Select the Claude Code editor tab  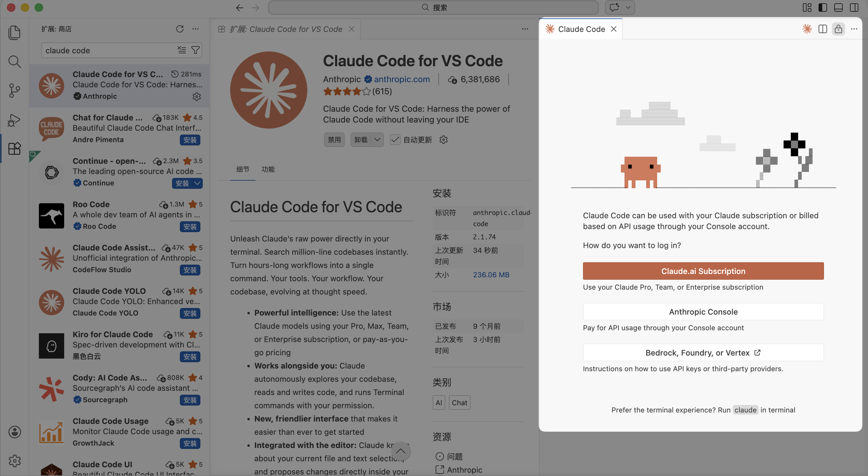point(581,29)
